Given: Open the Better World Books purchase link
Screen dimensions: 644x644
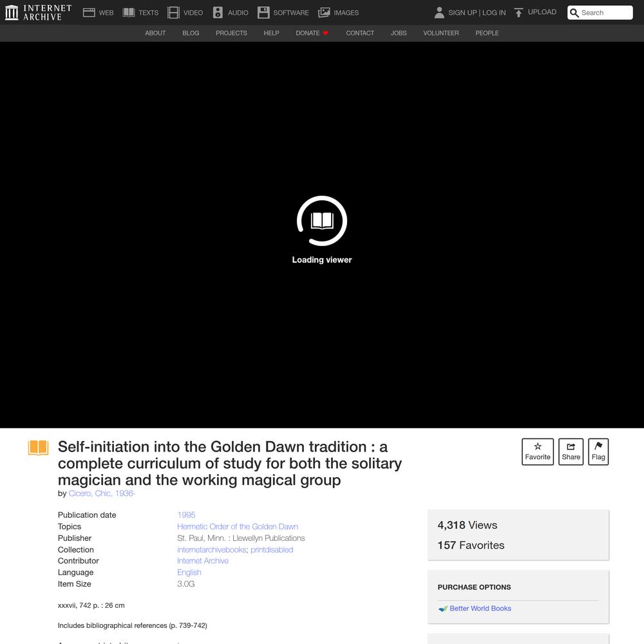Looking at the screenshot, I should click(x=480, y=609).
